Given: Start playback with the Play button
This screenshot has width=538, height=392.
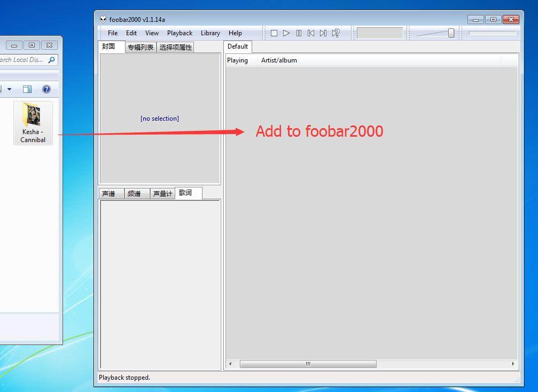Looking at the screenshot, I should 286,33.
